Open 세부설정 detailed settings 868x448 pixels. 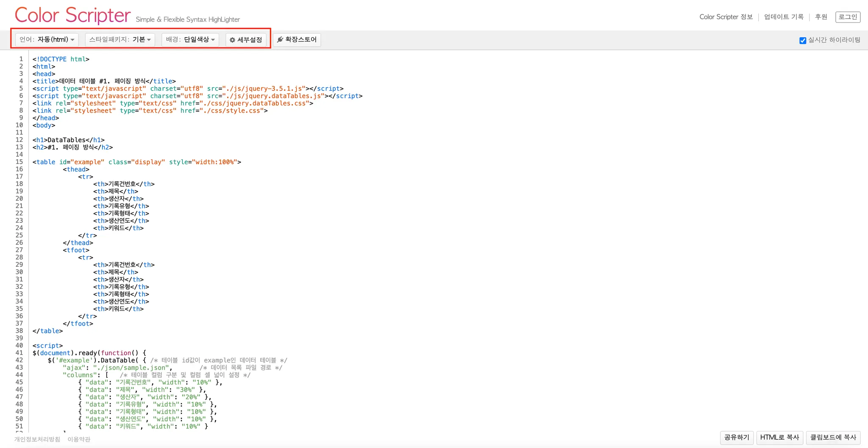point(246,40)
